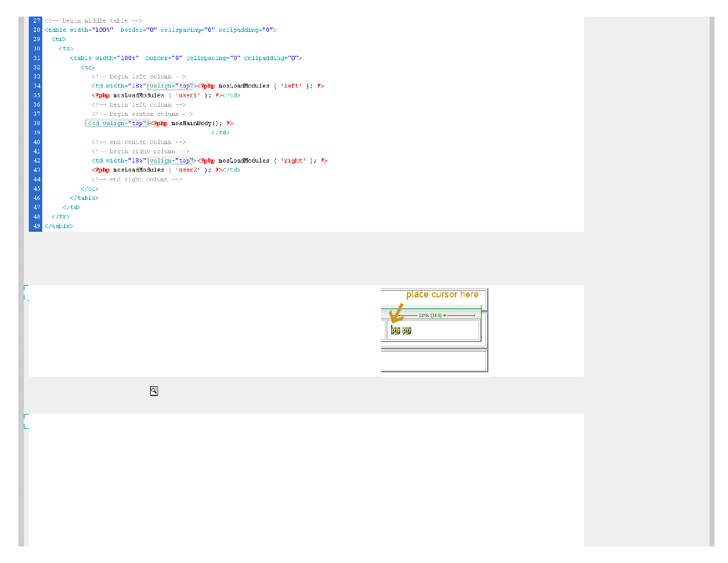Click the orange arrow pointing at cursor spot
Screen dimensions: 728x563
(x=396, y=315)
